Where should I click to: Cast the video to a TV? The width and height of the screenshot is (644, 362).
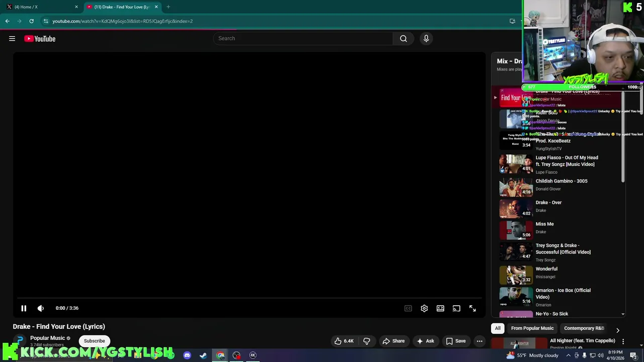(456, 308)
